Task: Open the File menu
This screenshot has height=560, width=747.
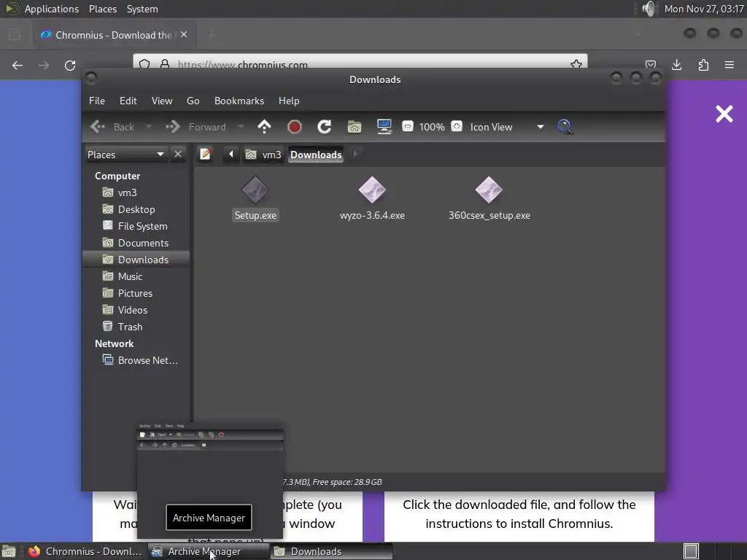Action: pos(97,101)
